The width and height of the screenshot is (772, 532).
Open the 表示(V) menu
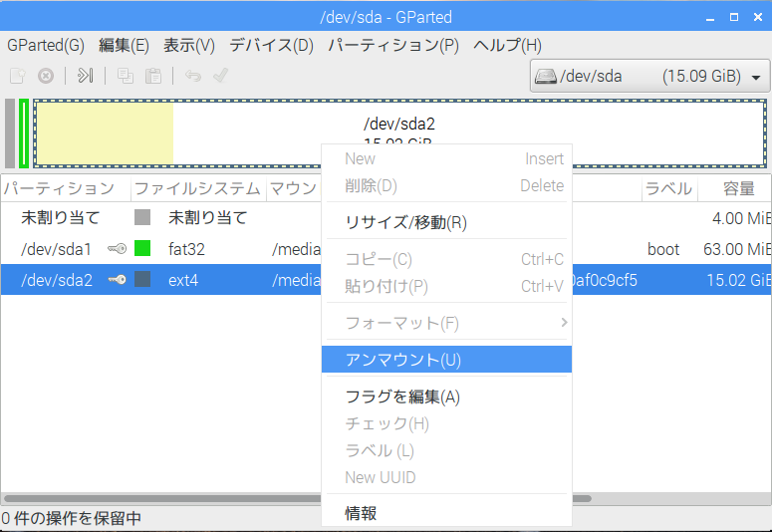point(189,45)
